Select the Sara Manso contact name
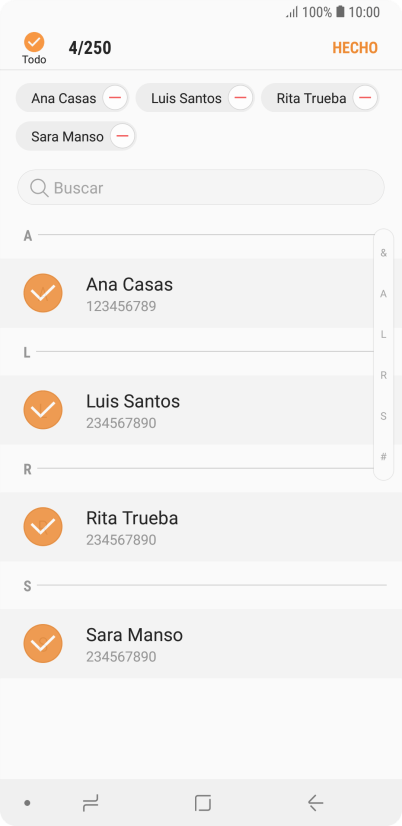This screenshot has width=402, height=826. [x=134, y=635]
